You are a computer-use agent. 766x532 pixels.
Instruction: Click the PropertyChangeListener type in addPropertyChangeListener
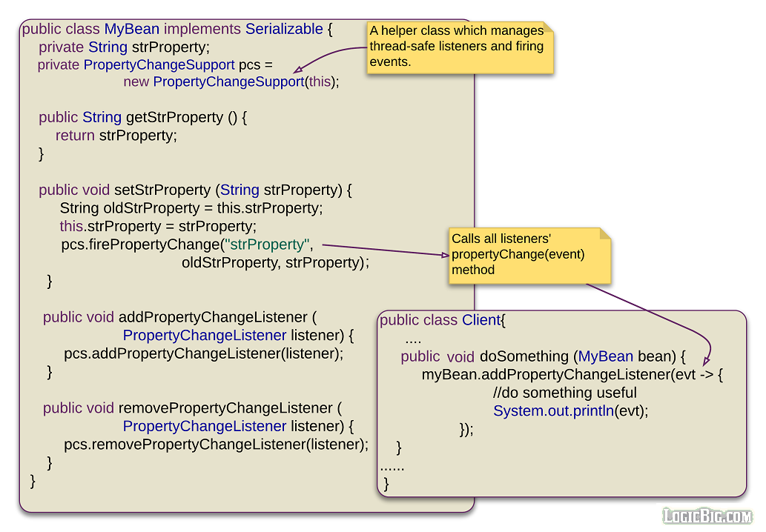point(204,336)
